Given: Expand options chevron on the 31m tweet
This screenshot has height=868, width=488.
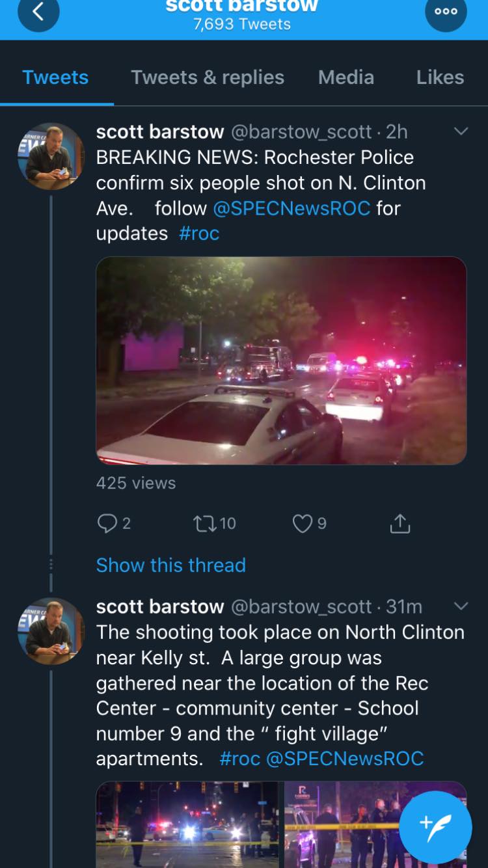Looking at the screenshot, I should pos(461,606).
